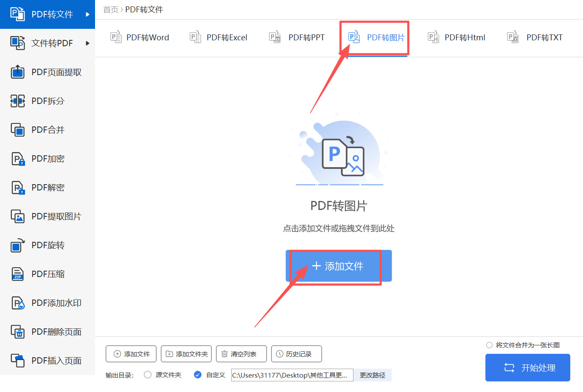Switch to the PDF转Excel tab
The height and width of the screenshot is (392, 583).
coord(219,37)
